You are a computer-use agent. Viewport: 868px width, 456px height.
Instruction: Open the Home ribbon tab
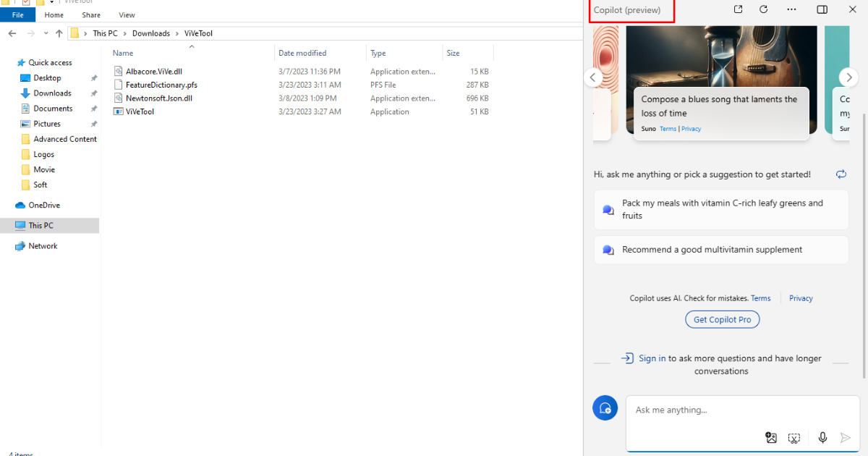(x=54, y=14)
